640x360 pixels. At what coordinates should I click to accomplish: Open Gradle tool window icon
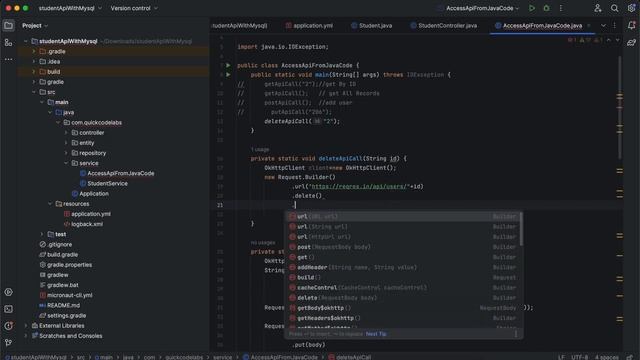[x=631, y=42]
